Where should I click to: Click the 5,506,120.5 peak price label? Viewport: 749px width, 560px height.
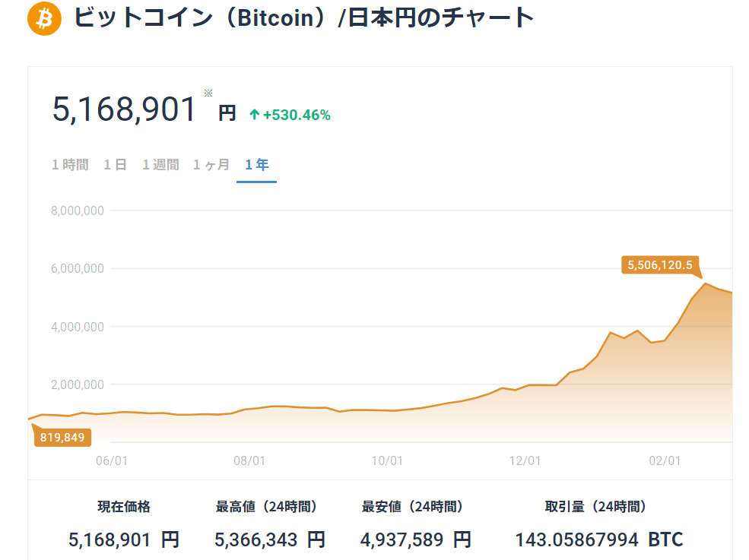coord(659,264)
